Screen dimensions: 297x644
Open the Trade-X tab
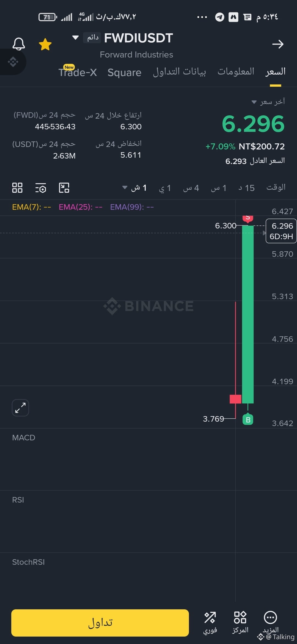click(x=78, y=72)
